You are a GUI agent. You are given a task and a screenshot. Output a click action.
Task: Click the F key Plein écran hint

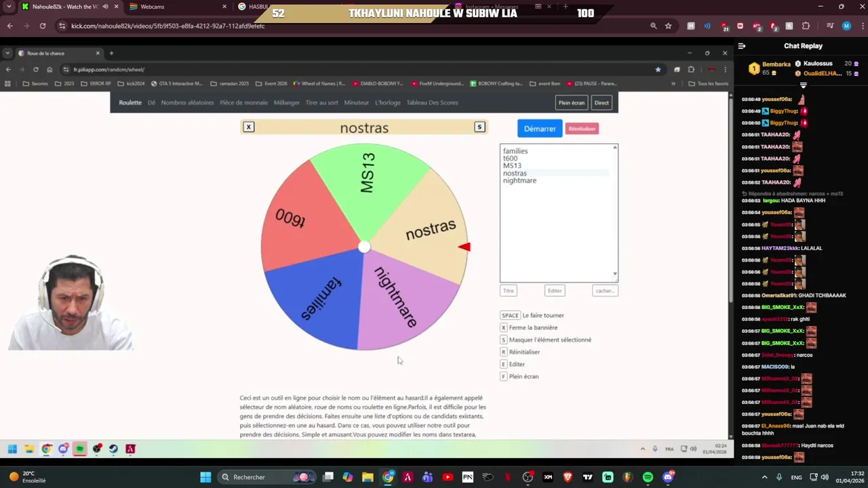519,377
